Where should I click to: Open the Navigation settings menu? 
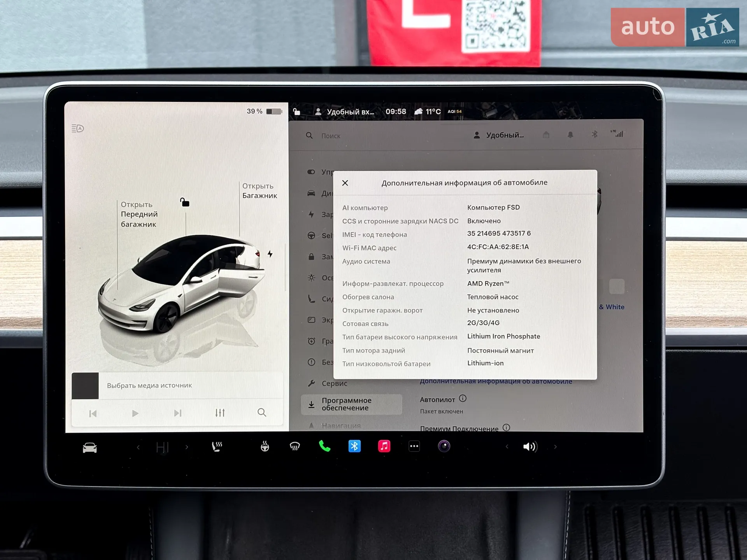tap(335, 426)
